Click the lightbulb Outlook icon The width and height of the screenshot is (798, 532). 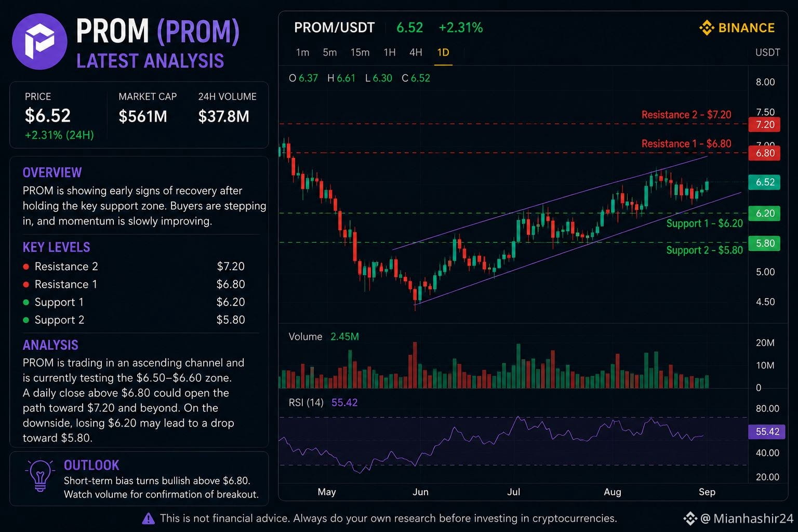click(x=40, y=475)
